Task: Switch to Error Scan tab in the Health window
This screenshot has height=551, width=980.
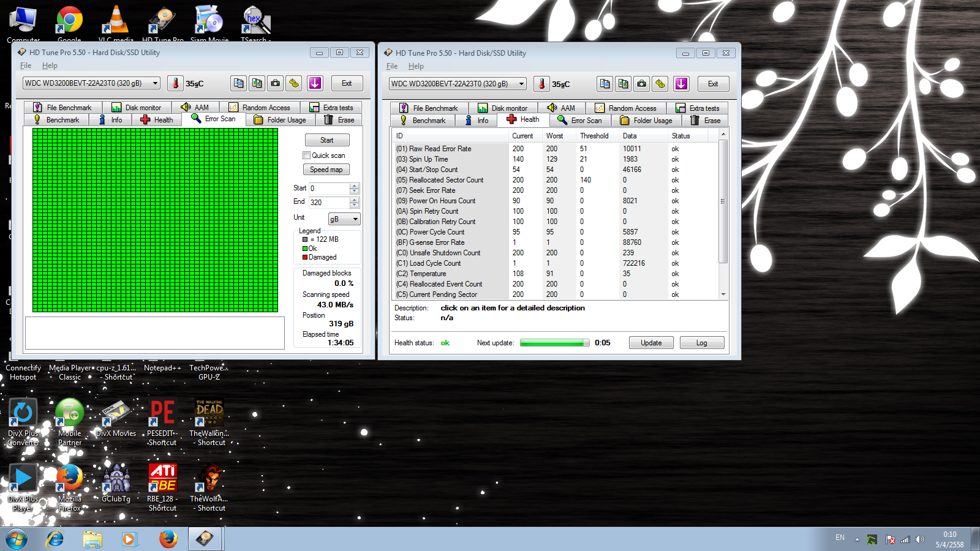Action: 580,121
